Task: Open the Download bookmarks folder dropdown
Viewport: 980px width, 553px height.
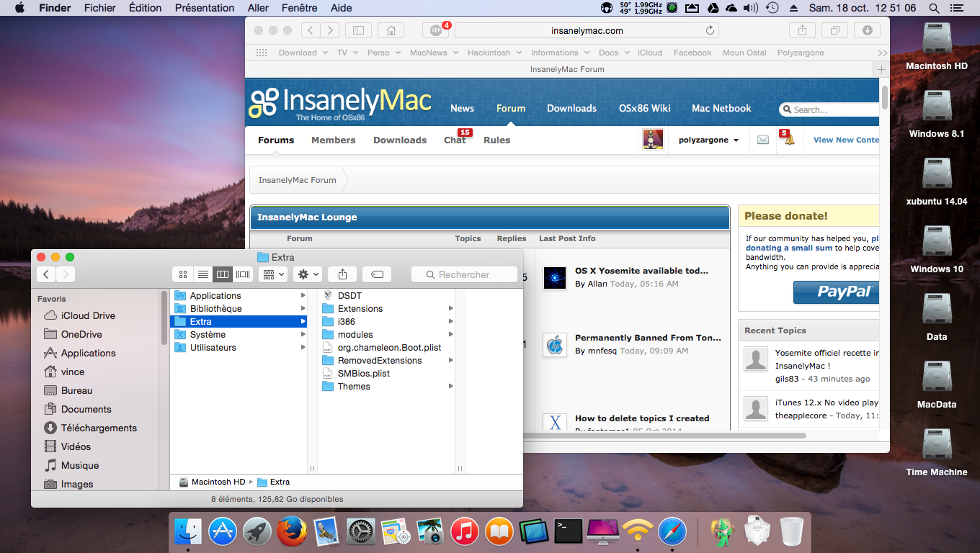Action: (x=303, y=53)
